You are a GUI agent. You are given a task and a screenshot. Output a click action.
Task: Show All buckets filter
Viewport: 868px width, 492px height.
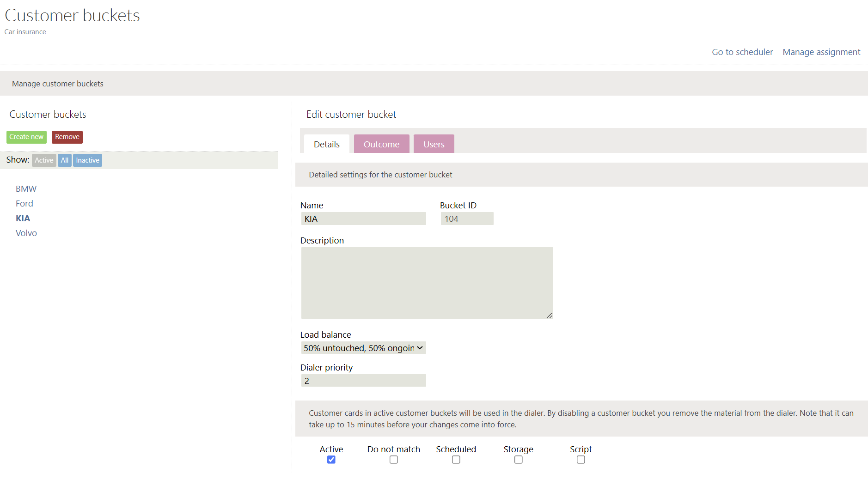coord(65,160)
